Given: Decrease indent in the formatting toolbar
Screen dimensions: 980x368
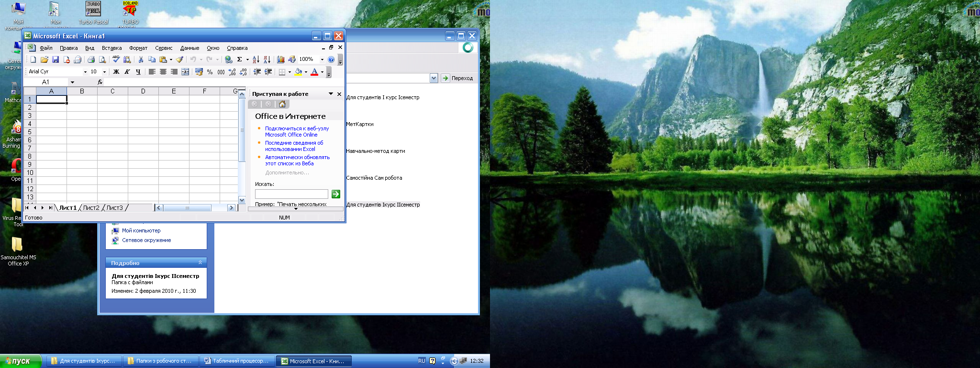Looking at the screenshot, I should pyautogui.click(x=257, y=72).
